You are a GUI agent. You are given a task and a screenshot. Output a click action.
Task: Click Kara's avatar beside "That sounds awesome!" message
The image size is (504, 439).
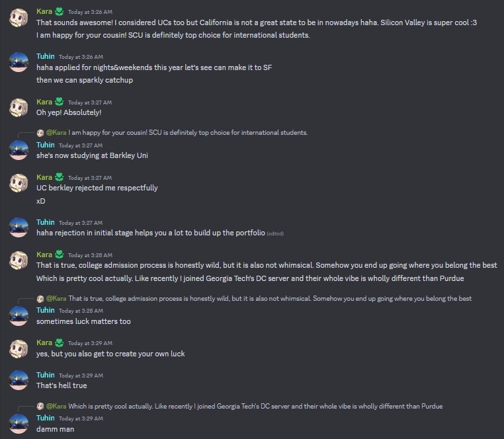pos(19,18)
